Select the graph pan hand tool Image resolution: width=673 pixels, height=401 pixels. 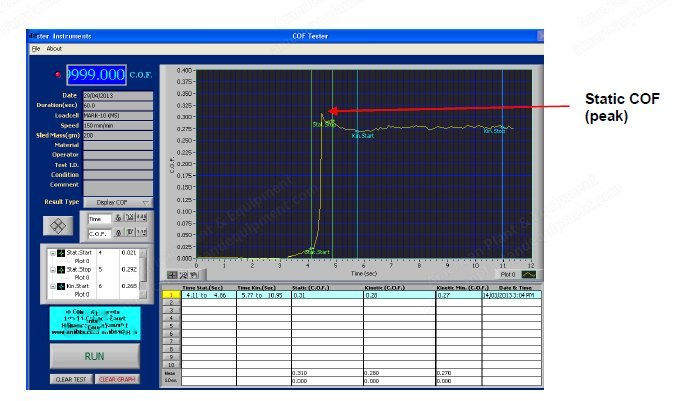194,275
